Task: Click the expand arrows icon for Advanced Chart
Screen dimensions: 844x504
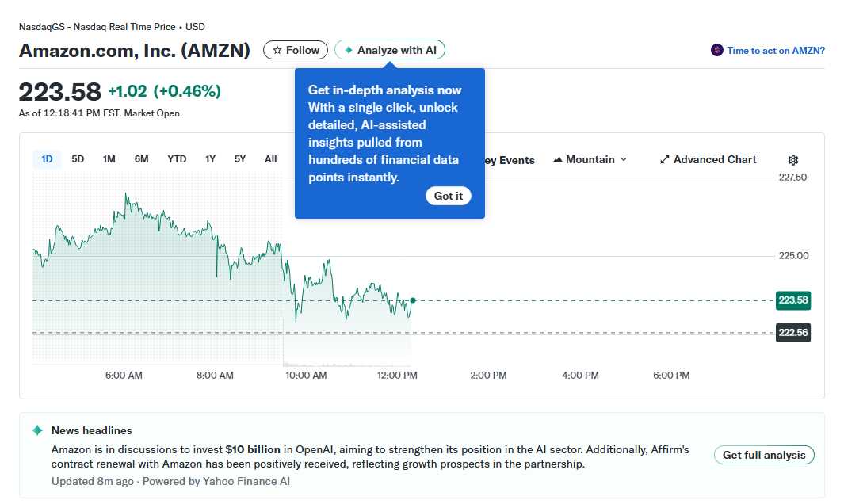Action: point(664,159)
